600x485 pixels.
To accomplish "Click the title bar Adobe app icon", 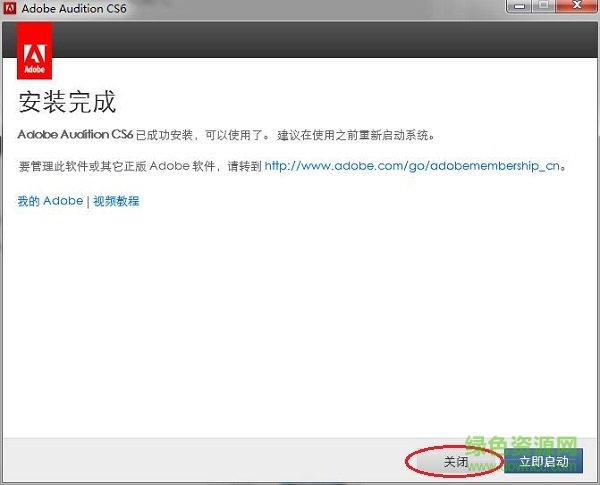I will click(x=10, y=8).
